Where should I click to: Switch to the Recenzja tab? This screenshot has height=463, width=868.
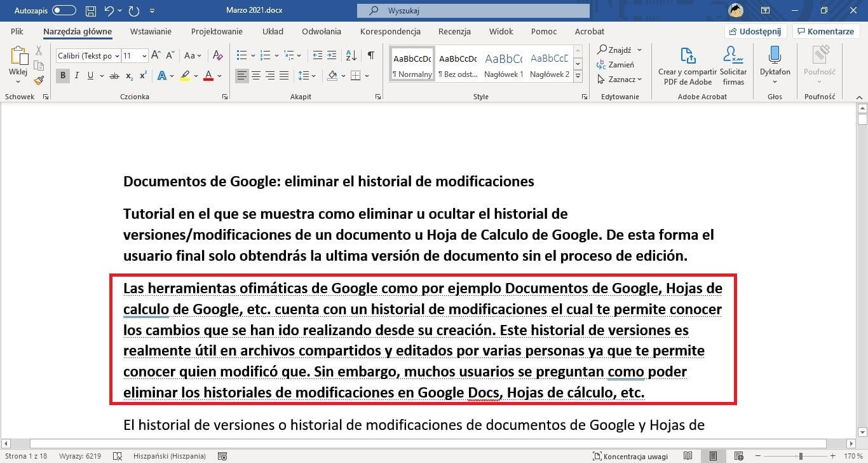[454, 31]
